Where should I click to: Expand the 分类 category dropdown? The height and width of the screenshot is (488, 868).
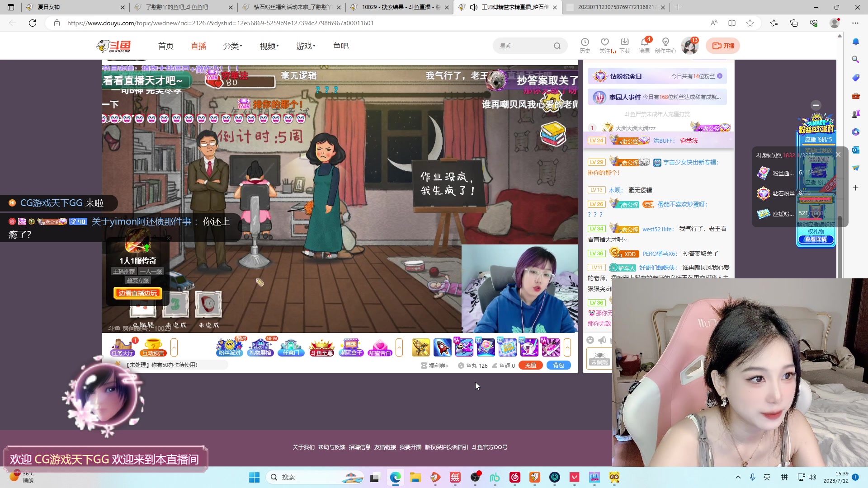tap(233, 46)
